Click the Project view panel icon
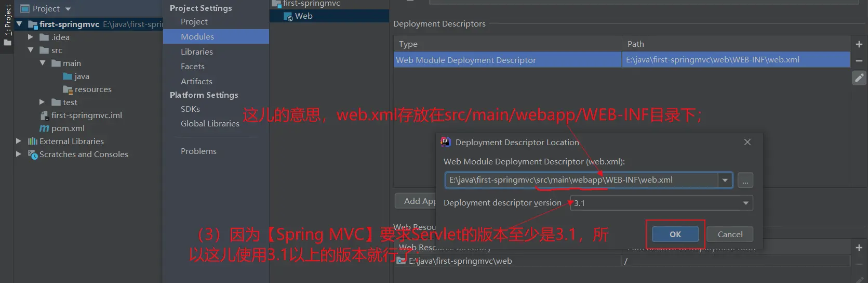The width and height of the screenshot is (868, 283). pyautogui.click(x=24, y=8)
